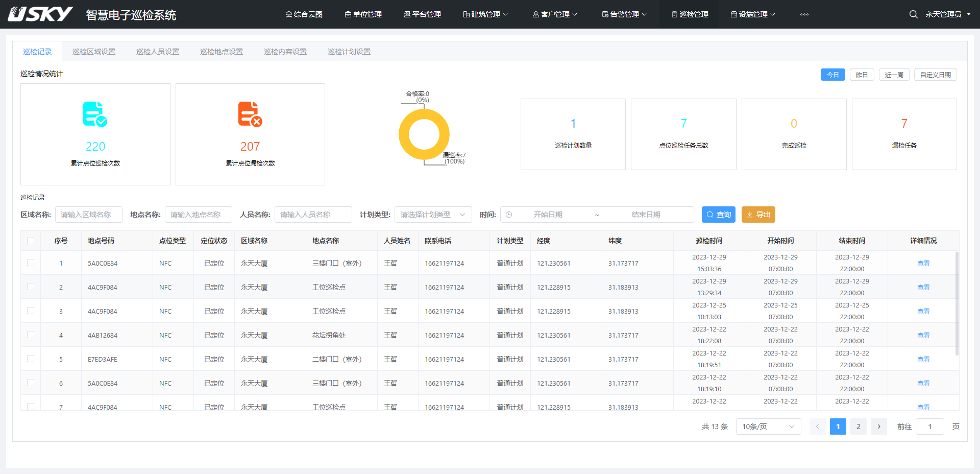Click the next page arrow in pagination
Screen dimensions: 980x474
coord(878,426)
